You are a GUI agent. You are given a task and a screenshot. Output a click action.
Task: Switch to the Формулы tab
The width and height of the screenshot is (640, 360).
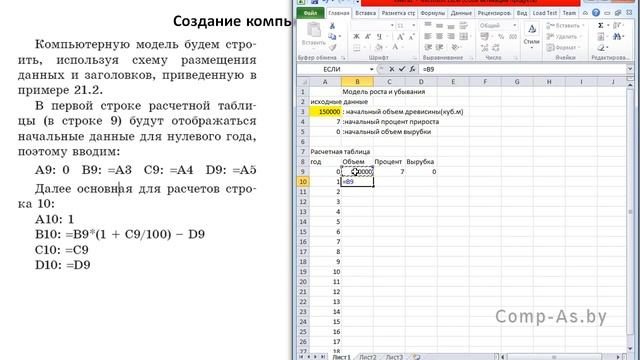tap(432, 13)
